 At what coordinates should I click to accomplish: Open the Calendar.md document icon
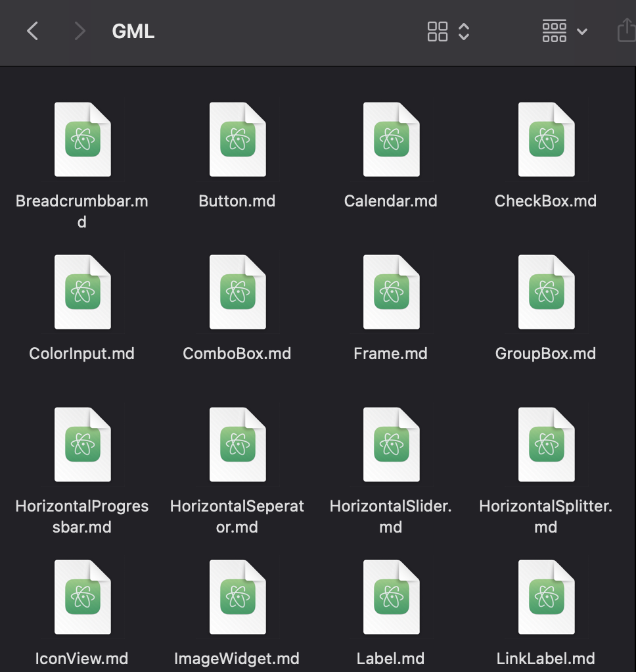(391, 139)
